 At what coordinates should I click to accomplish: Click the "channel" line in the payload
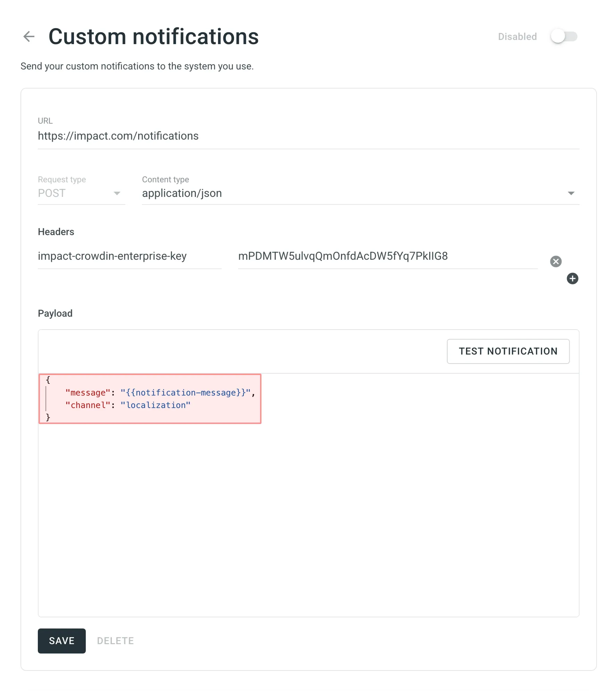[128, 405]
